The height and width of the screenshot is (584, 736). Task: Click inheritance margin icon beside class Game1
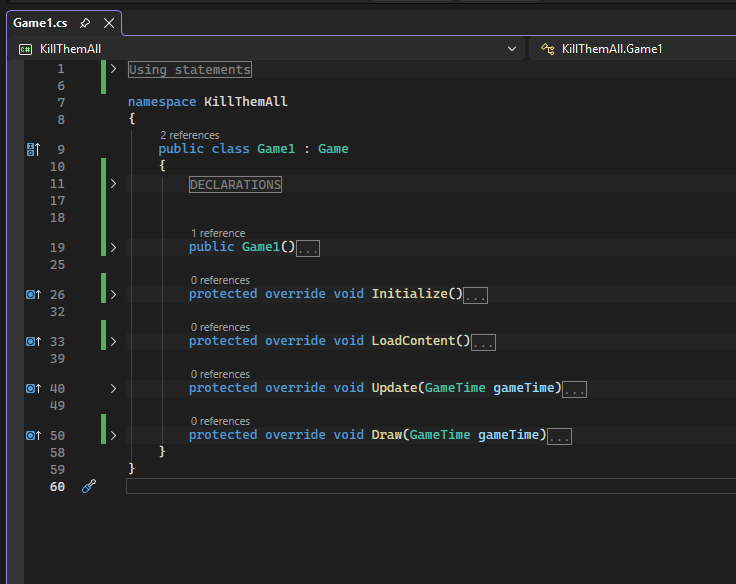coord(32,149)
